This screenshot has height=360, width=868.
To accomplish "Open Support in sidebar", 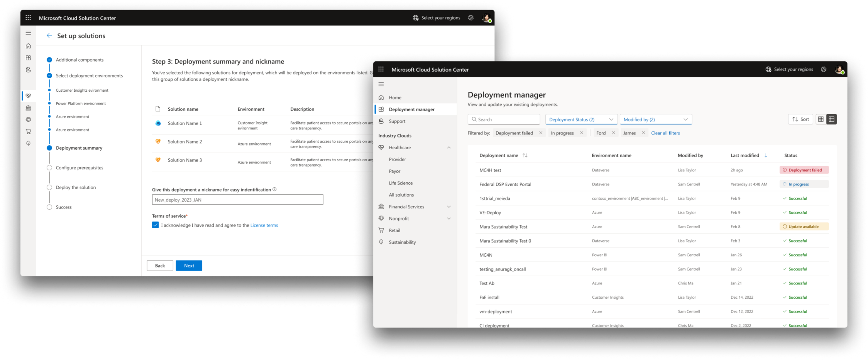I will coord(415,121).
